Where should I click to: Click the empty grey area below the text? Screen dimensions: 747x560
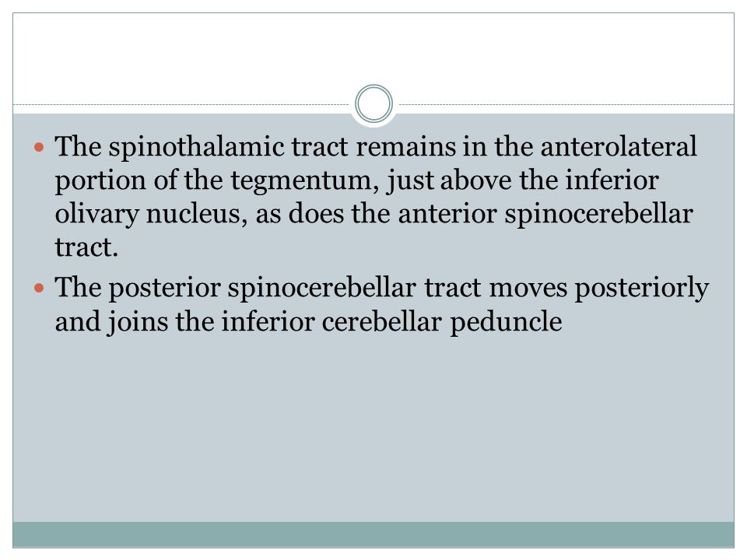click(373, 429)
